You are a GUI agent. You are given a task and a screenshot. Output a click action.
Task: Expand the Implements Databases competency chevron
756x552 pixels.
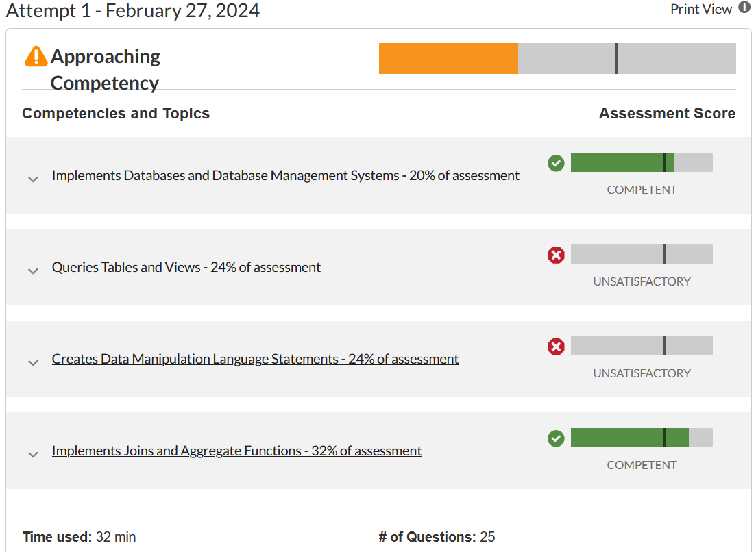pos(33,179)
